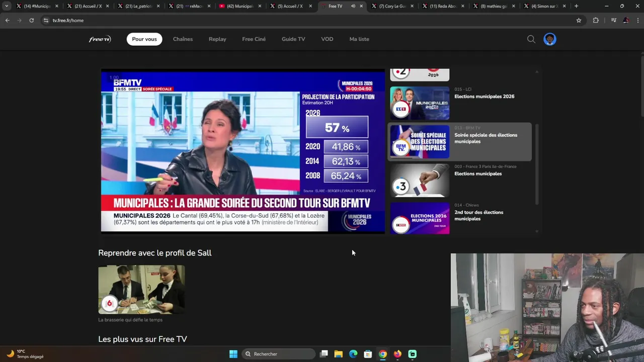The height and width of the screenshot is (362, 644).
Task: Open the search magnifier icon
Action: click(x=531, y=39)
